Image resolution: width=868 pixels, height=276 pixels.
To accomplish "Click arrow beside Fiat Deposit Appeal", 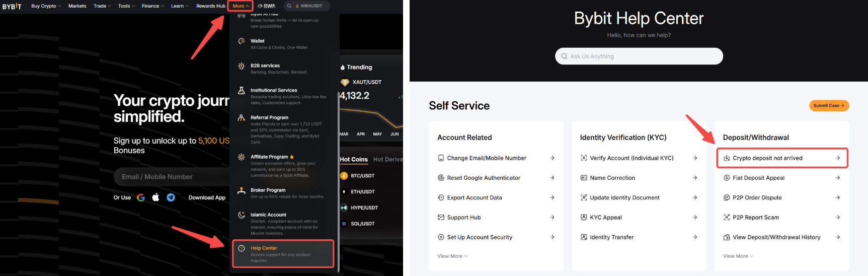I will coord(838,178).
